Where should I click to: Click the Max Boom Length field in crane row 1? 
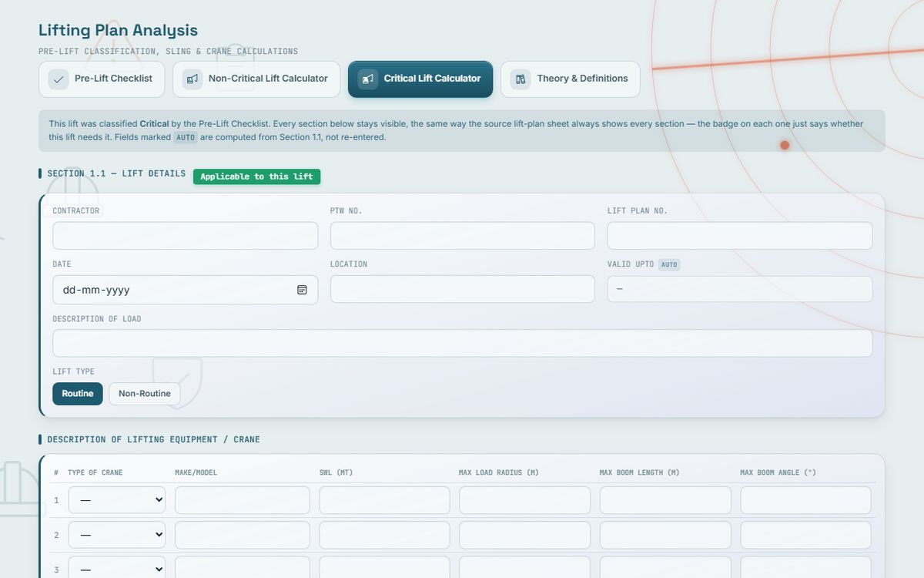[665, 500]
